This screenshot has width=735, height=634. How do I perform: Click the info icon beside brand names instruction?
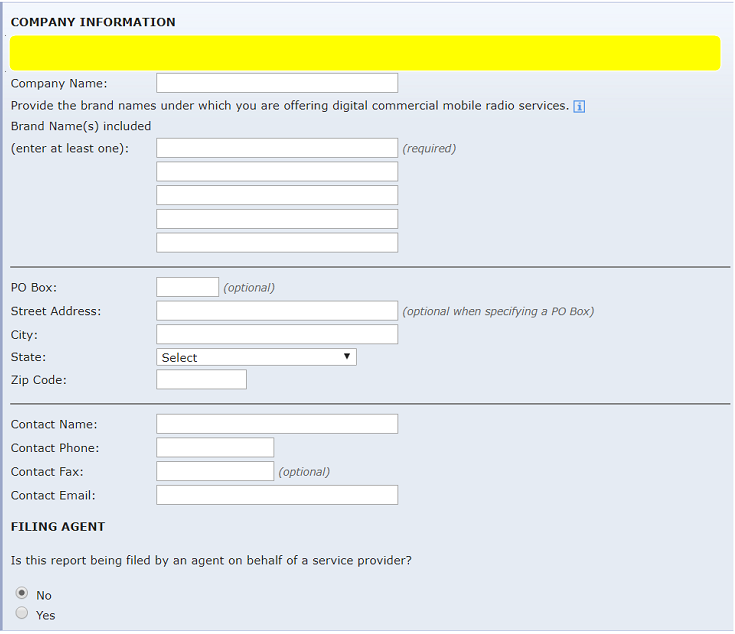[579, 107]
